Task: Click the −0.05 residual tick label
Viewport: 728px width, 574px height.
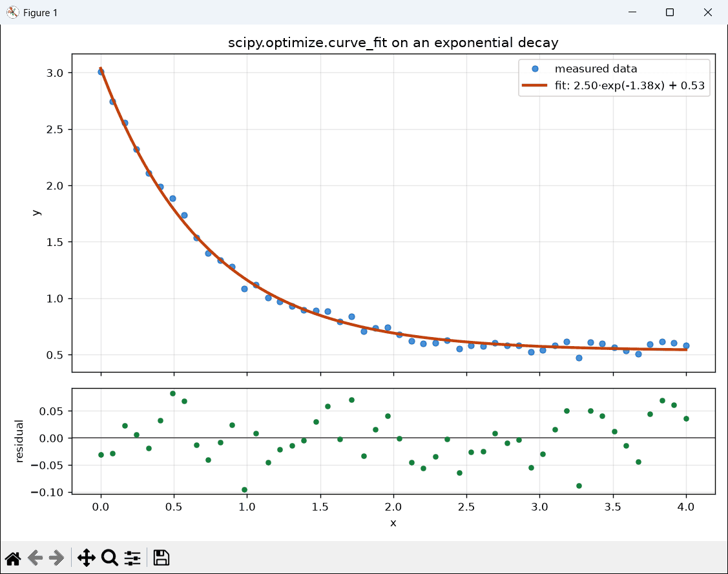Action: click(x=47, y=466)
